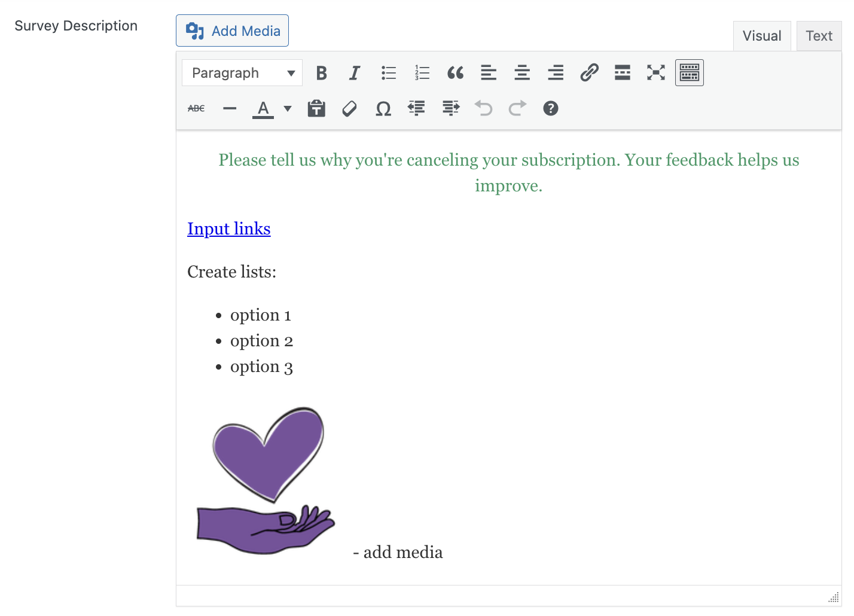
Task: Click the Paste as text icon
Action: pyautogui.click(x=316, y=108)
